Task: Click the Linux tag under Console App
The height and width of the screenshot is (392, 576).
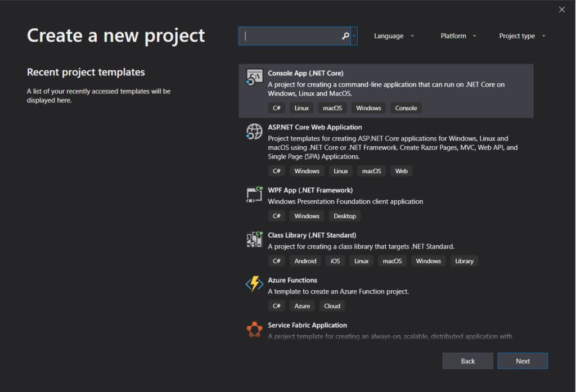Action: click(x=301, y=108)
